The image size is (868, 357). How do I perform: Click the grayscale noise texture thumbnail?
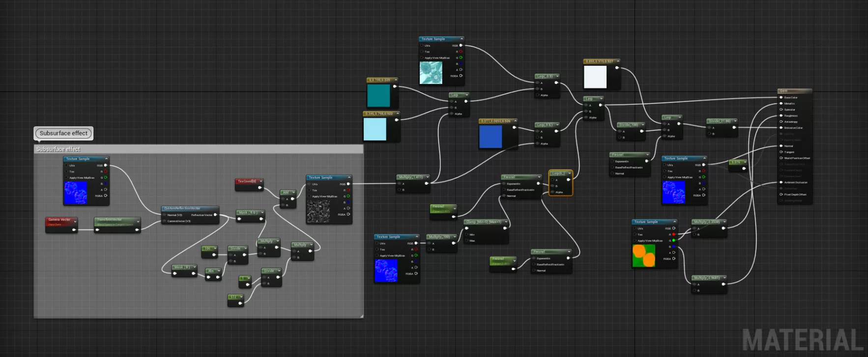pyautogui.click(x=318, y=211)
